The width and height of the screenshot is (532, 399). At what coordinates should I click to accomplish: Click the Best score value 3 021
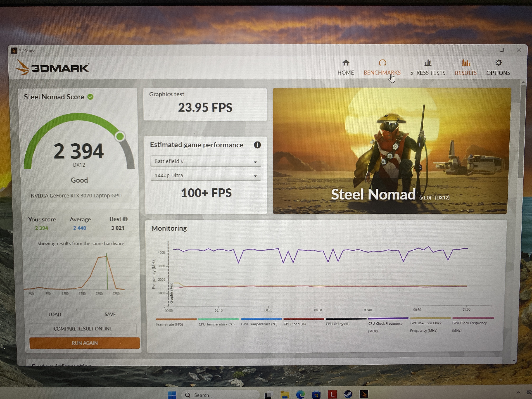(x=118, y=228)
